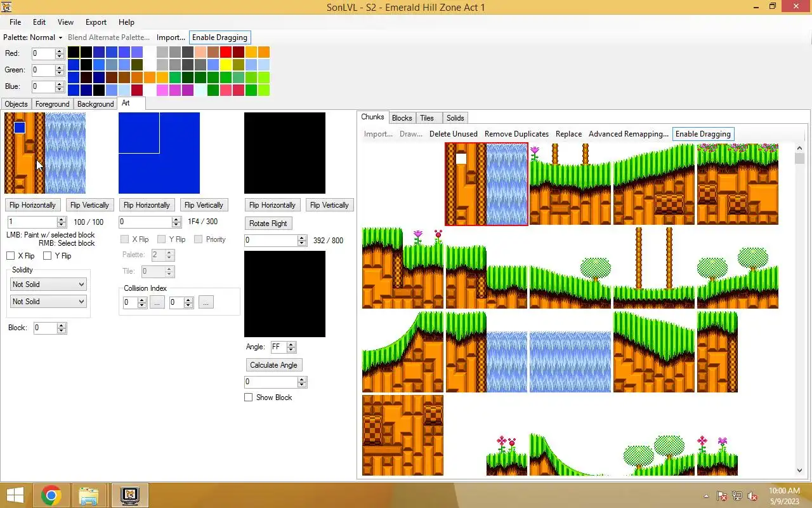The width and height of the screenshot is (812, 508).
Task: Open File Explorer from the taskbar
Action: tap(88, 495)
